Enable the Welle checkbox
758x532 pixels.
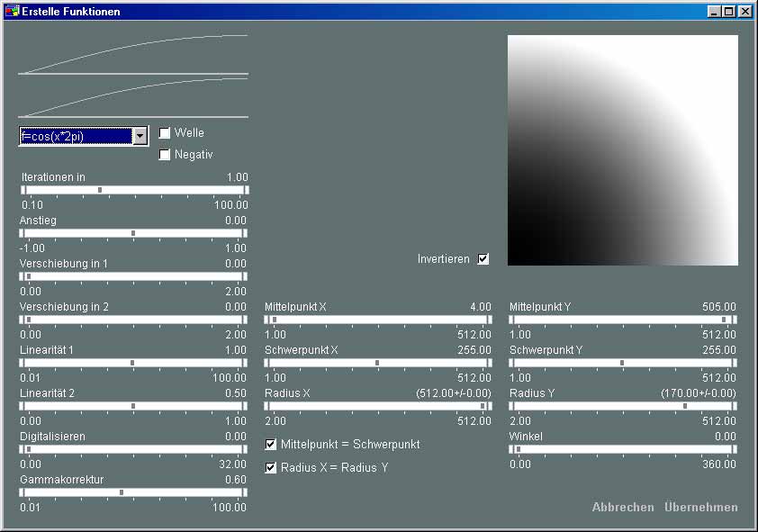pos(165,133)
